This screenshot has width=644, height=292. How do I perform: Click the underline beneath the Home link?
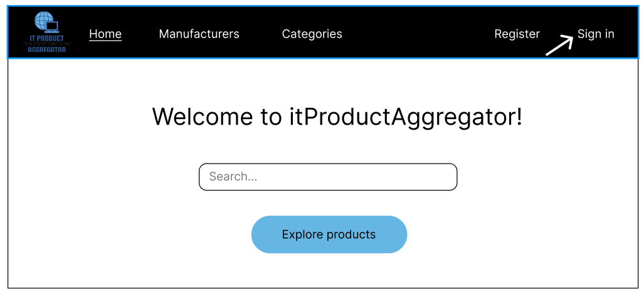click(105, 41)
